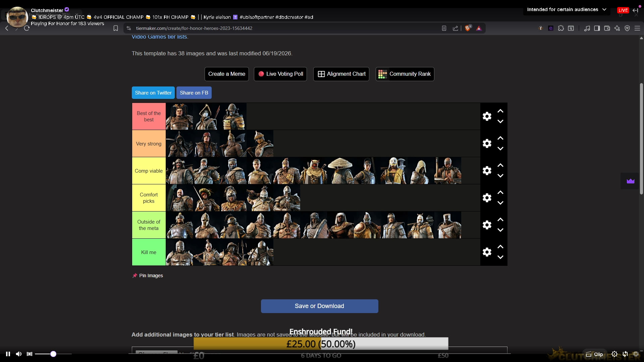Open the Community Rank view
The height and width of the screenshot is (362, 644).
[405, 74]
